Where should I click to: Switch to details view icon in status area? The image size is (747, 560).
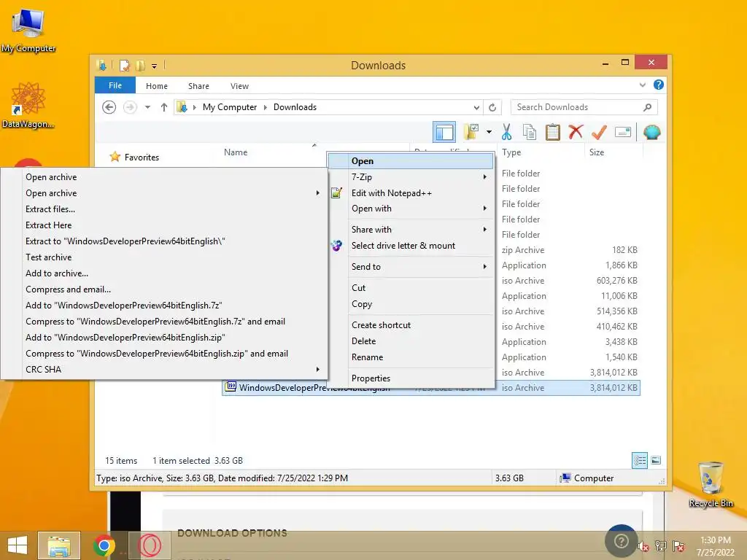pyautogui.click(x=639, y=460)
